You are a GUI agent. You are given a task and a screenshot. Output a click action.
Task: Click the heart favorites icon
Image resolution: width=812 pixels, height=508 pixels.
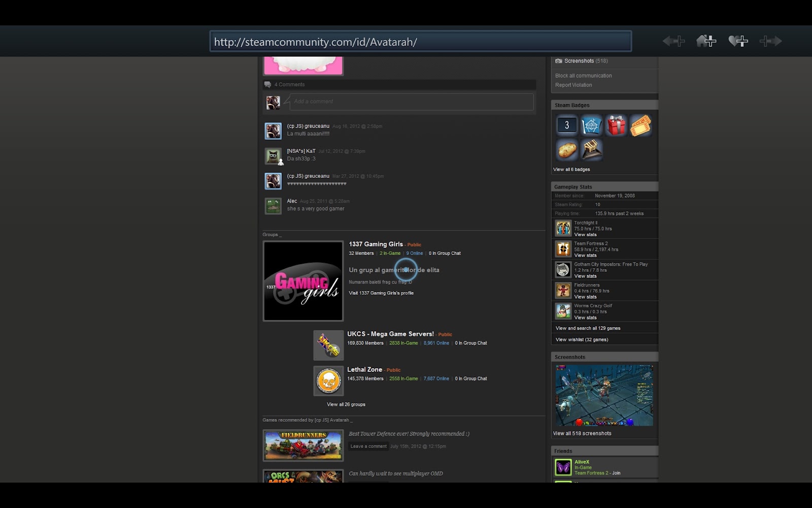click(x=738, y=41)
